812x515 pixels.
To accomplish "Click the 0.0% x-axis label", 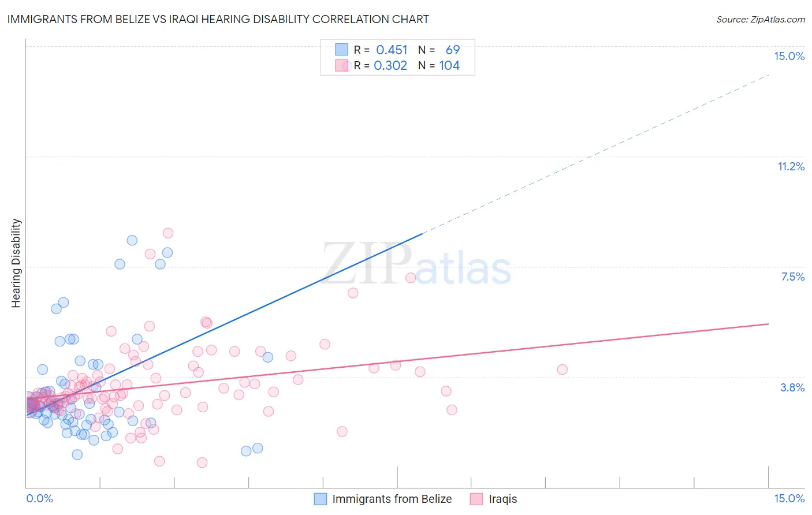I will tap(39, 498).
